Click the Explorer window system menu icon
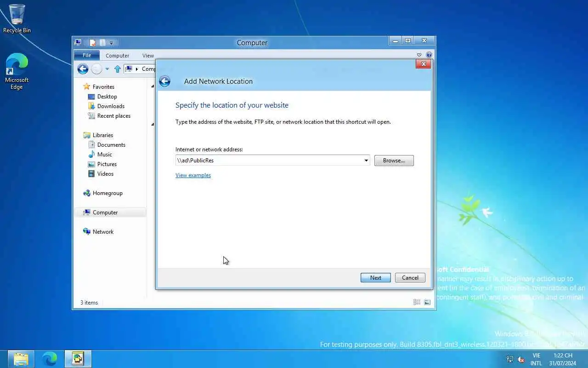Screen dimensions: 588x368 pyautogui.click(x=79, y=43)
